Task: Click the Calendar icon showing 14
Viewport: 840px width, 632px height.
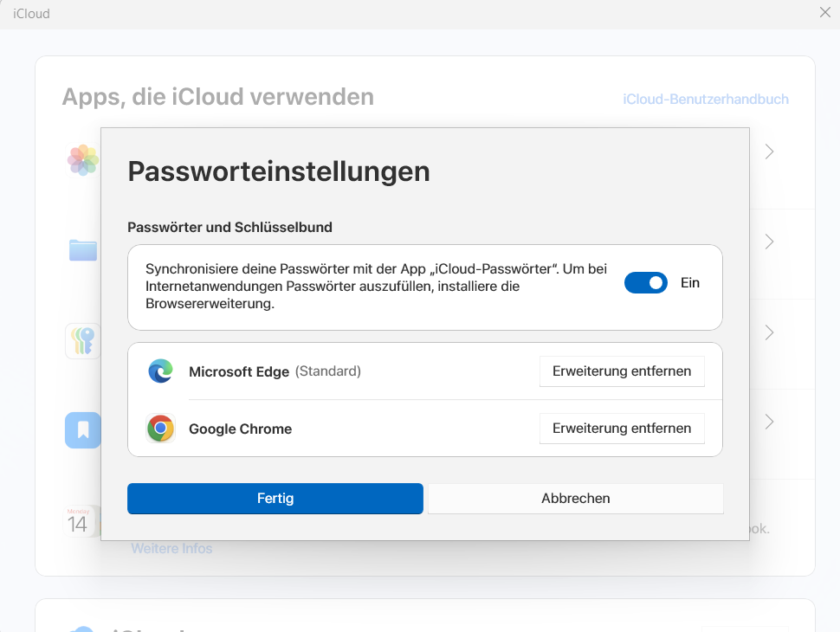Action: [x=79, y=521]
